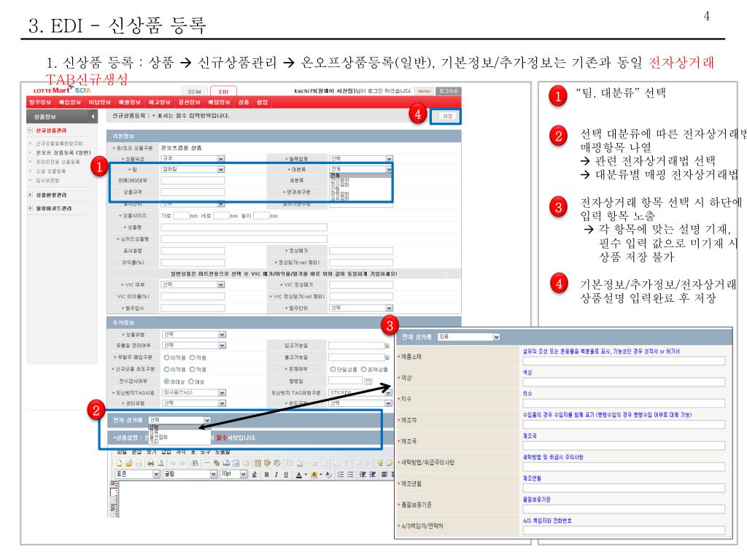The width and height of the screenshot is (747, 560).
Task: Select 혼재상품 radio for 혼재여부
Action: click(363, 370)
